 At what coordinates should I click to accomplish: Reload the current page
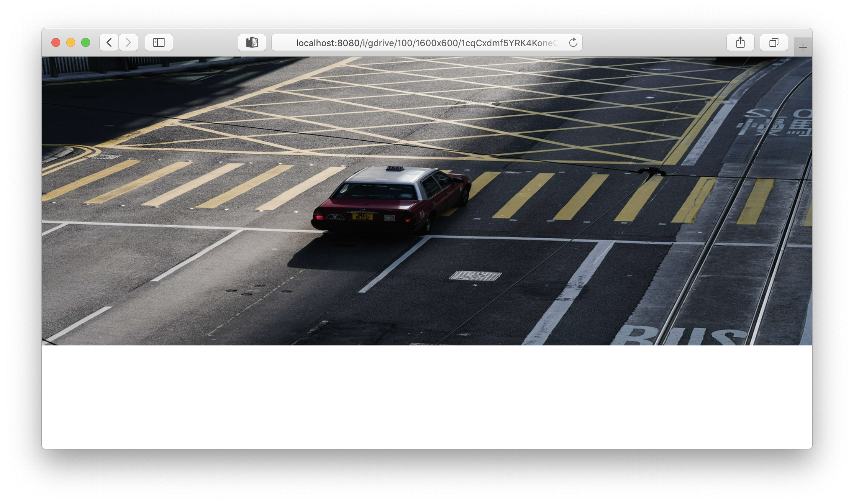click(x=573, y=42)
